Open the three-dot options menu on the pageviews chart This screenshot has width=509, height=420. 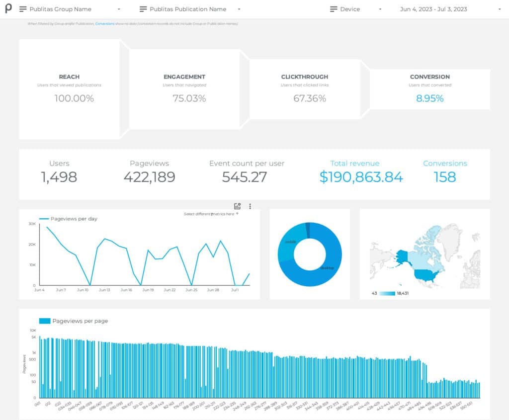click(250, 206)
